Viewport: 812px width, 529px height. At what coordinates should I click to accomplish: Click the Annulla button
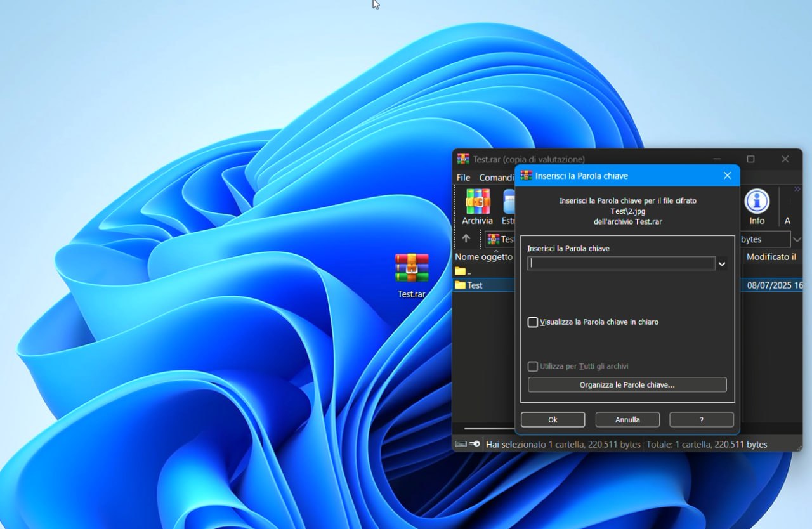point(627,419)
